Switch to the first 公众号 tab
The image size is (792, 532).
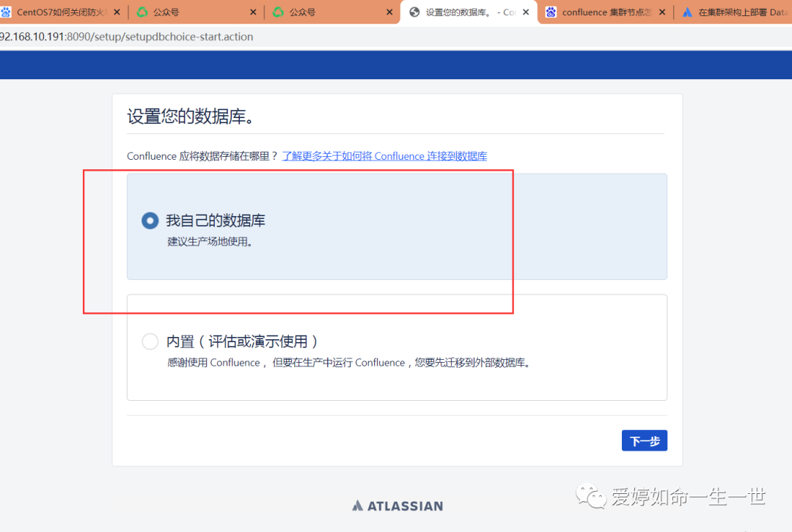(x=194, y=12)
